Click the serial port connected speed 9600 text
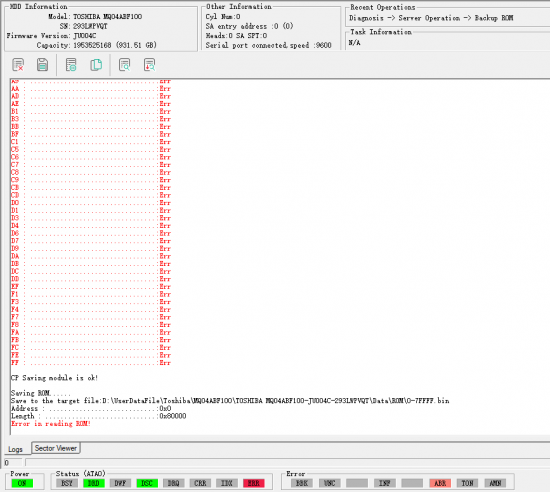 tap(268, 45)
